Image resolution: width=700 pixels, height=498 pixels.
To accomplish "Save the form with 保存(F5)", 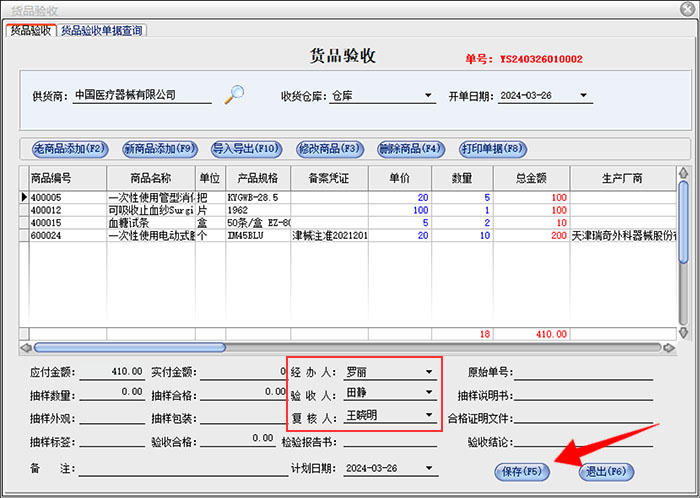I will coord(520,470).
